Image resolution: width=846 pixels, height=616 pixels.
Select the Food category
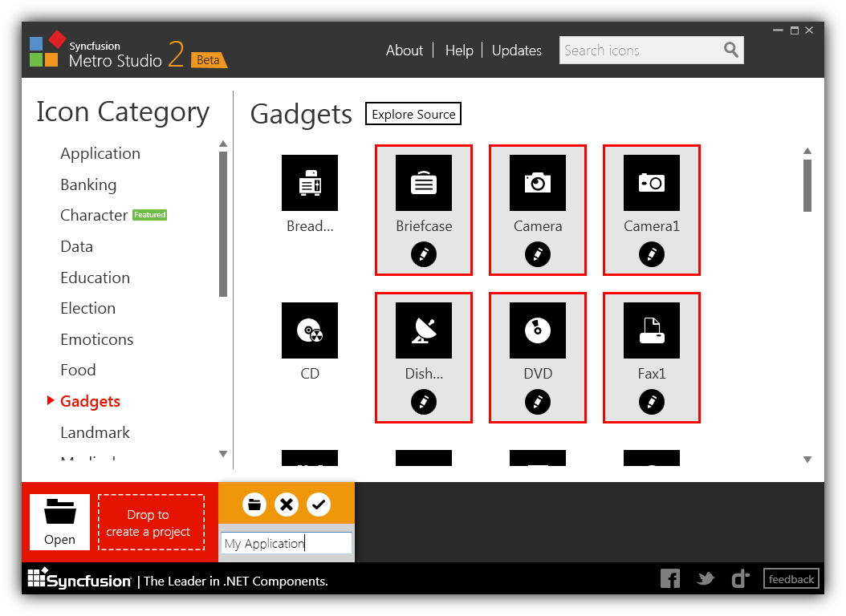[x=78, y=370]
